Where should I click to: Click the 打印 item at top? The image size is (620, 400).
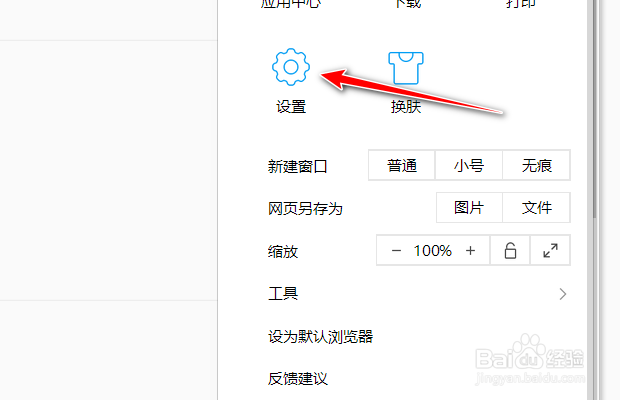point(521,4)
